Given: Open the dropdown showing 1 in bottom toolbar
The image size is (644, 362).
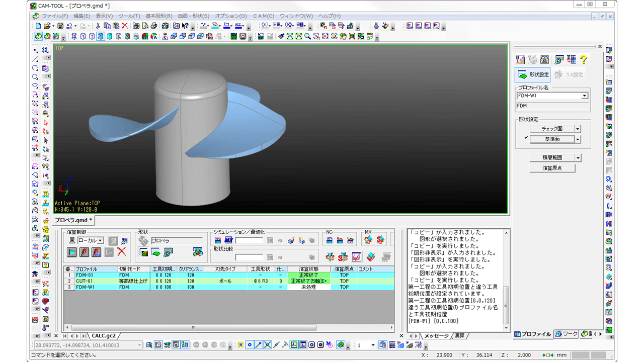Looking at the screenshot, I should pyautogui.click(x=373, y=345).
